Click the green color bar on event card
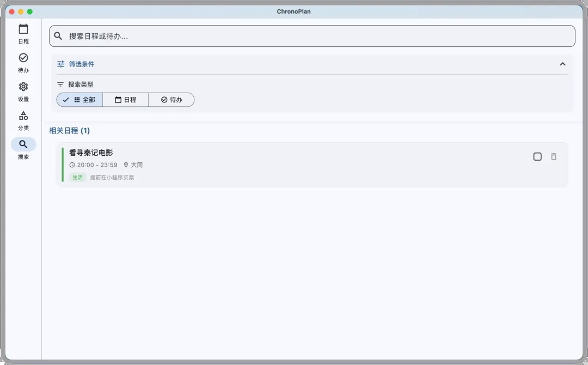This screenshot has width=588, height=365. [x=63, y=165]
